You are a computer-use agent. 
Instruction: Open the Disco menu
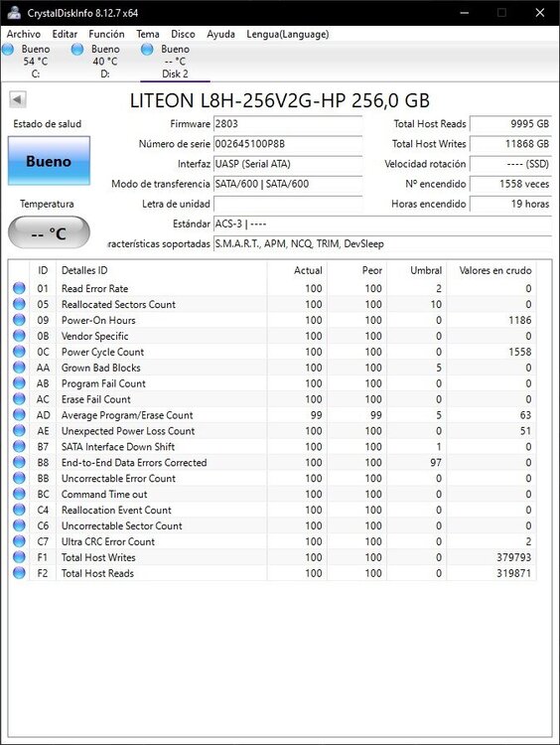click(x=183, y=34)
